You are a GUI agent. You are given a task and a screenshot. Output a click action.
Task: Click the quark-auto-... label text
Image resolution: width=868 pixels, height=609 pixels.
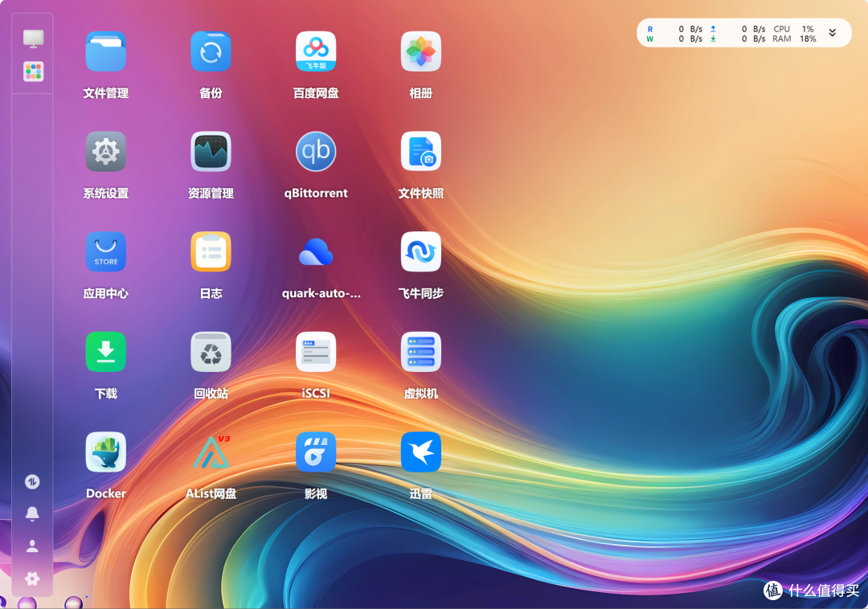coord(321,293)
